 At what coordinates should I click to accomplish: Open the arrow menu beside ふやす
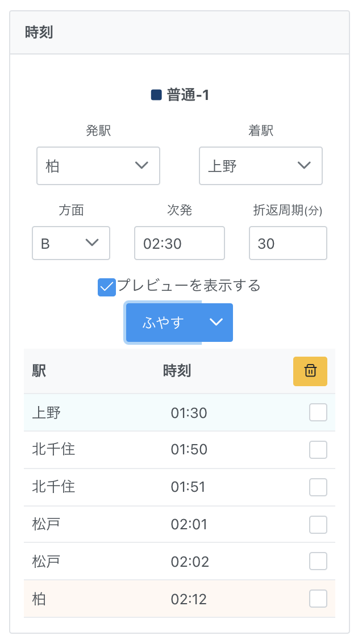click(217, 323)
